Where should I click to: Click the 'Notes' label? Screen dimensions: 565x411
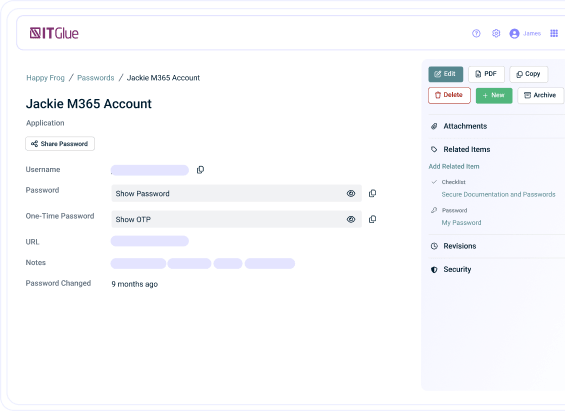click(36, 263)
